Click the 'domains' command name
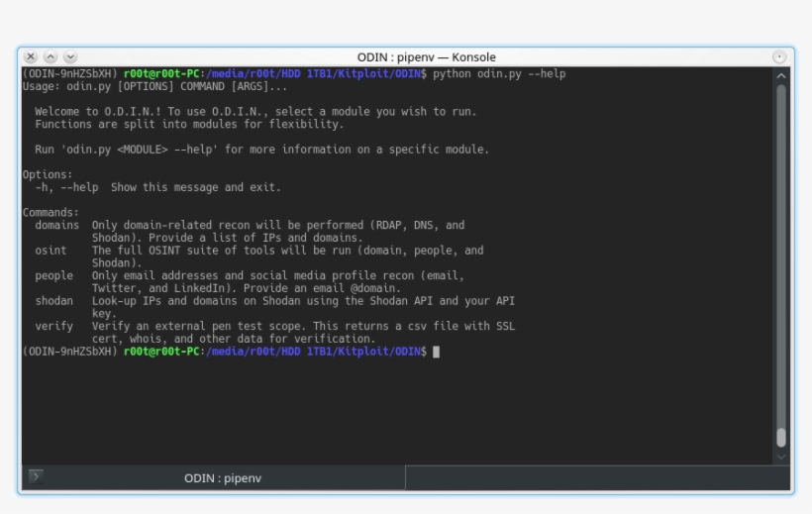Image resolution: width=812 pixels, height=514 pixels. click(57, 226)
